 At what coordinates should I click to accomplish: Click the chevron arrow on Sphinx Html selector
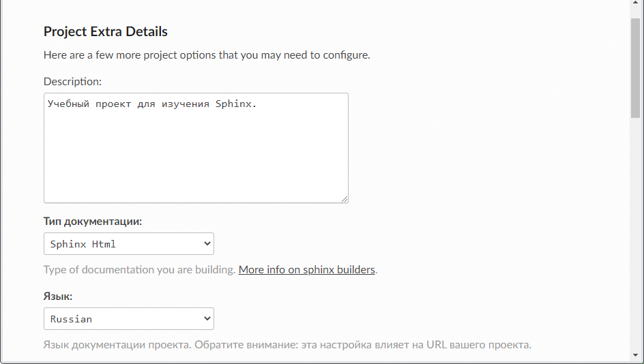(x=207, y=244)
